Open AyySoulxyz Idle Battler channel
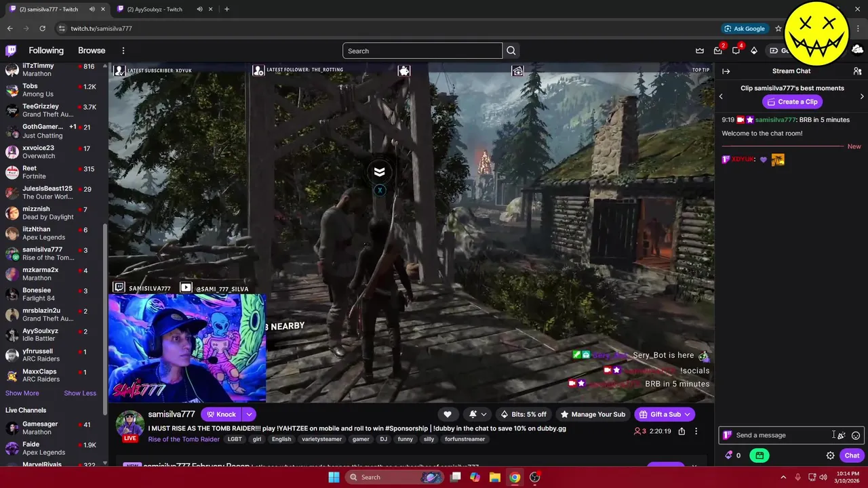 point(54,335)
